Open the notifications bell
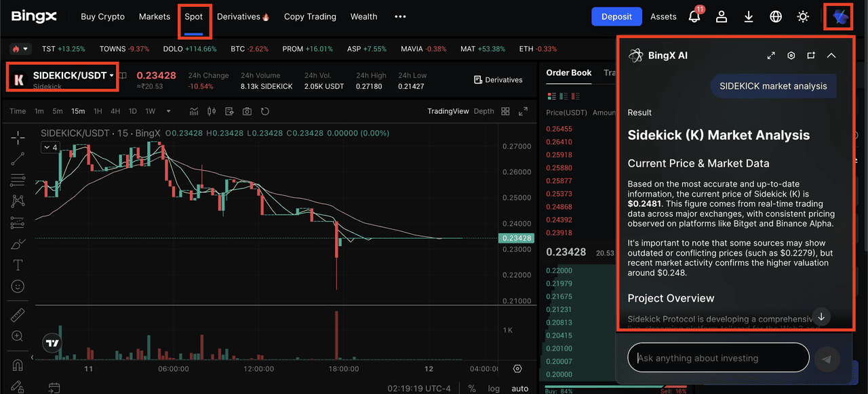The height and width of the screenshot is (394, 868). [x=694, y=17]
